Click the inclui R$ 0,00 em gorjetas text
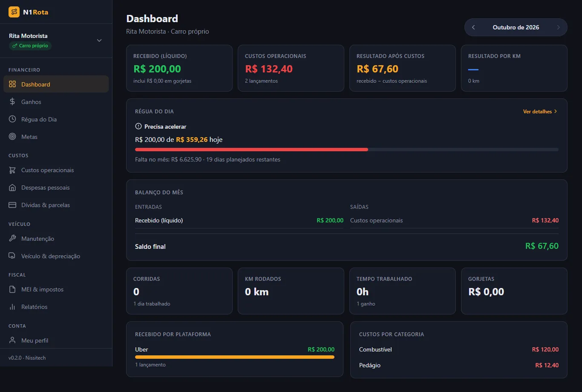The width and height of the screenshot is (582, 392). point(162,81)
